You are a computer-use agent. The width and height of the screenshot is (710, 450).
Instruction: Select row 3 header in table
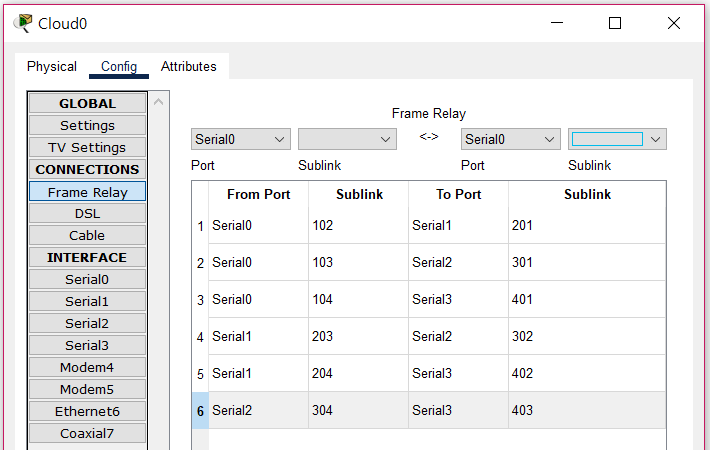[x=200, y=300]
